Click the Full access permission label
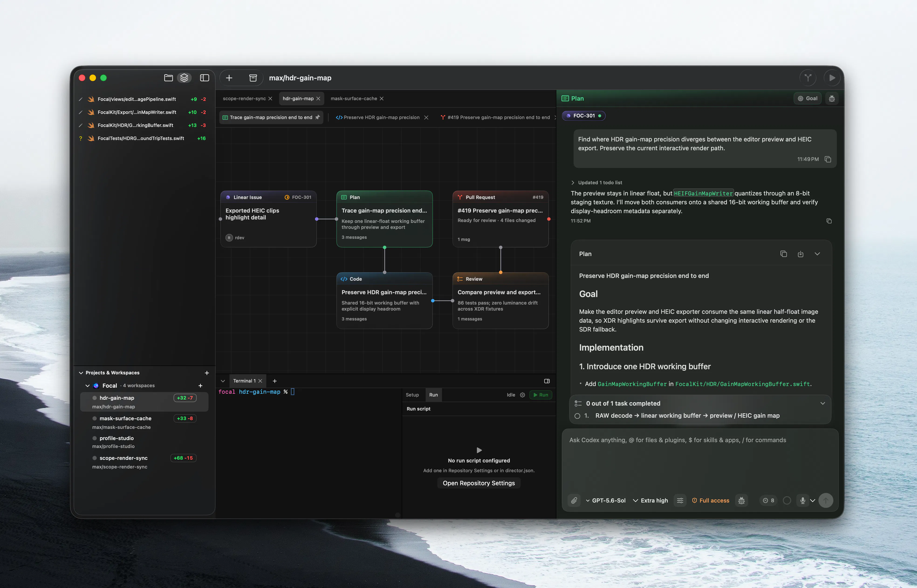 710,501
